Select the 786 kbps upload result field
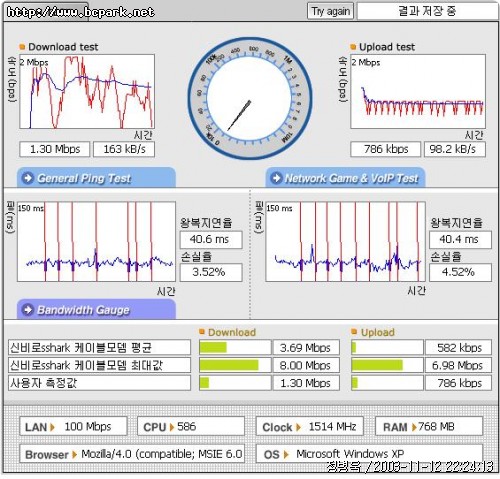This screenshot has width=500, height=479. pyautogui.click(x=385, y=149)
